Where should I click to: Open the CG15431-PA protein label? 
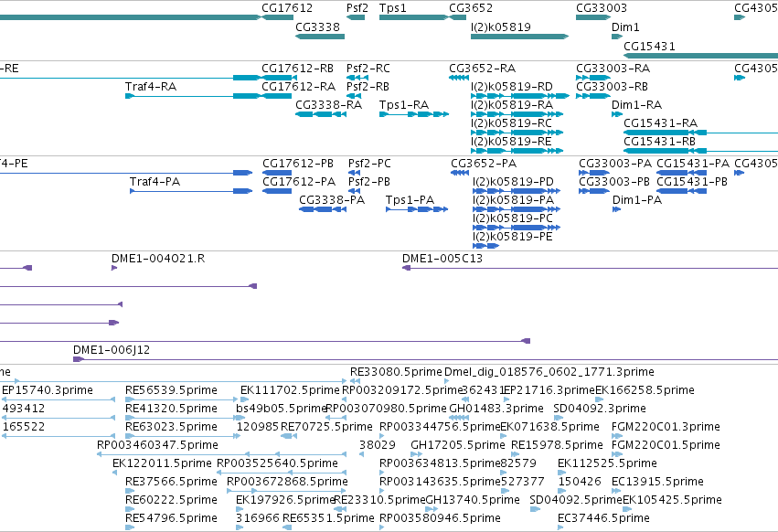click(693, 164)
